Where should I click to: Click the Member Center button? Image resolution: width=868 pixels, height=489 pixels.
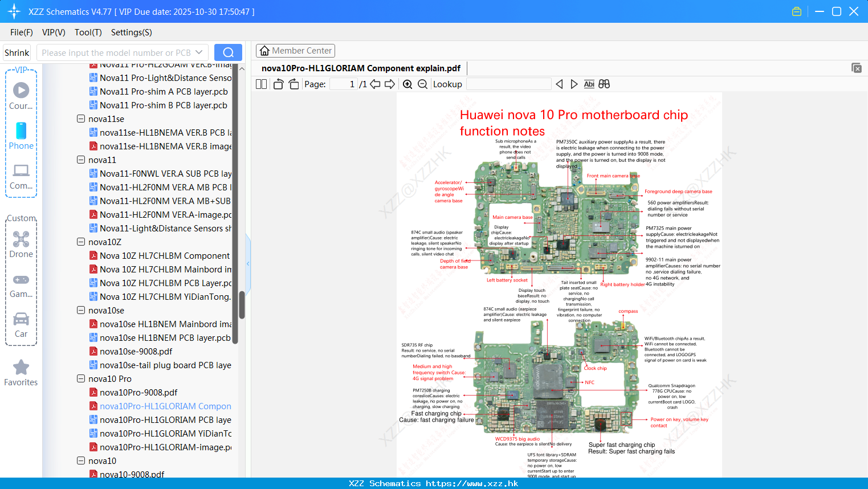295,51
